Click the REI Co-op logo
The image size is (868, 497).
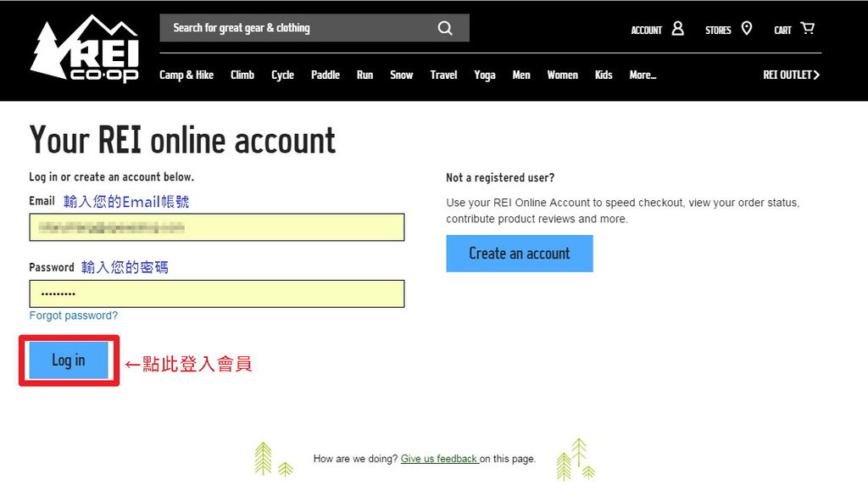(84, 49)
